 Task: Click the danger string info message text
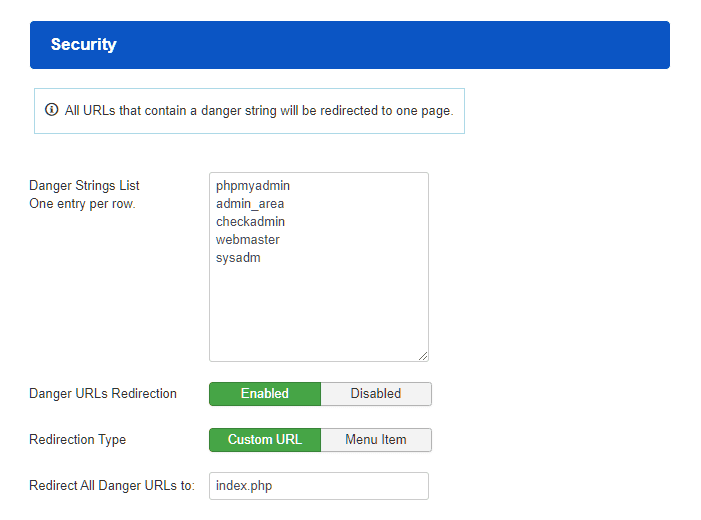pos(259,110)
